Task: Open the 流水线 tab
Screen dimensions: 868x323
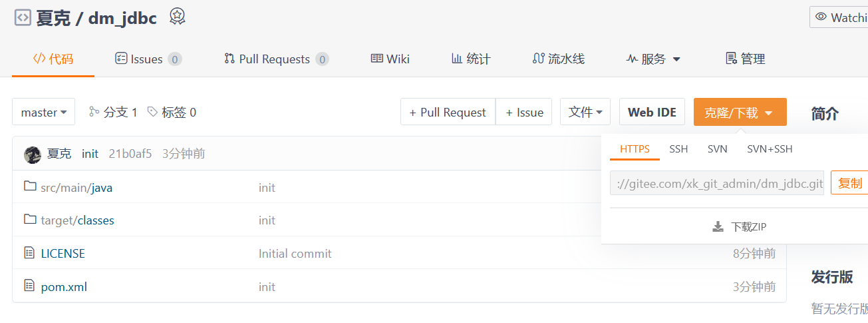Action: pyautogui.click(x=559, y=59)
